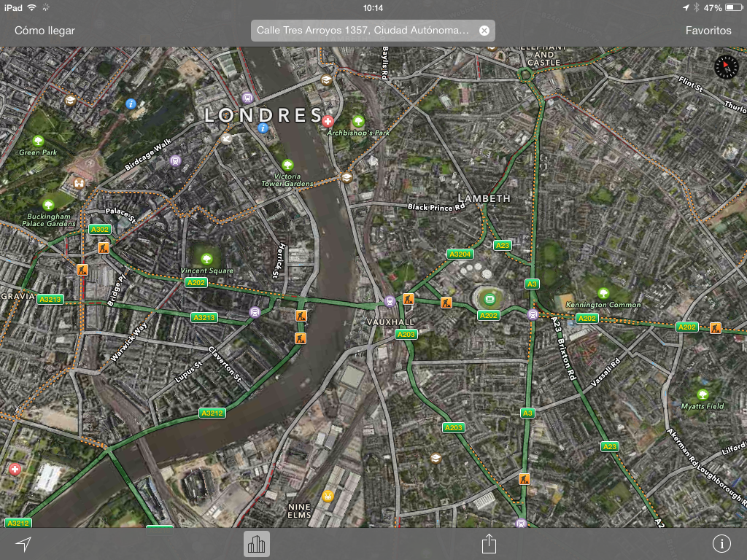Select the Vauxhall transit station marker
The height and width of the screenshot is (560, 747).
(x=390, y=301)
